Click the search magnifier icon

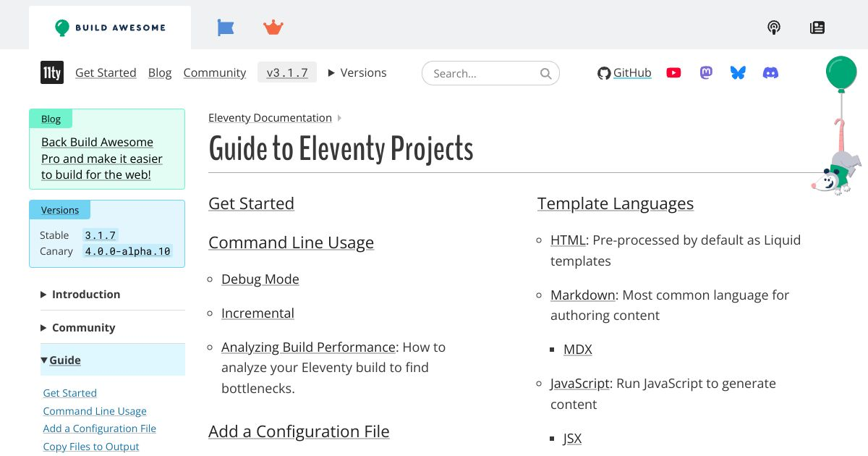tap(546, 73)
